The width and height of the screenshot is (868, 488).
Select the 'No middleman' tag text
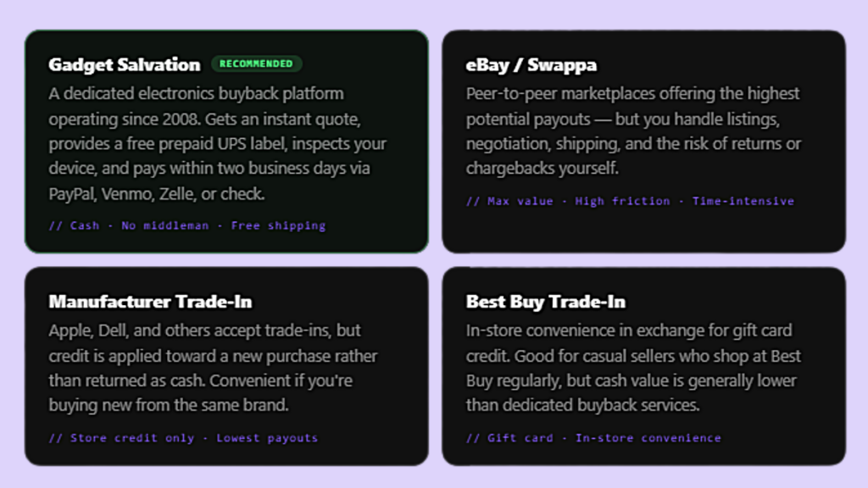tap(165, 225)
